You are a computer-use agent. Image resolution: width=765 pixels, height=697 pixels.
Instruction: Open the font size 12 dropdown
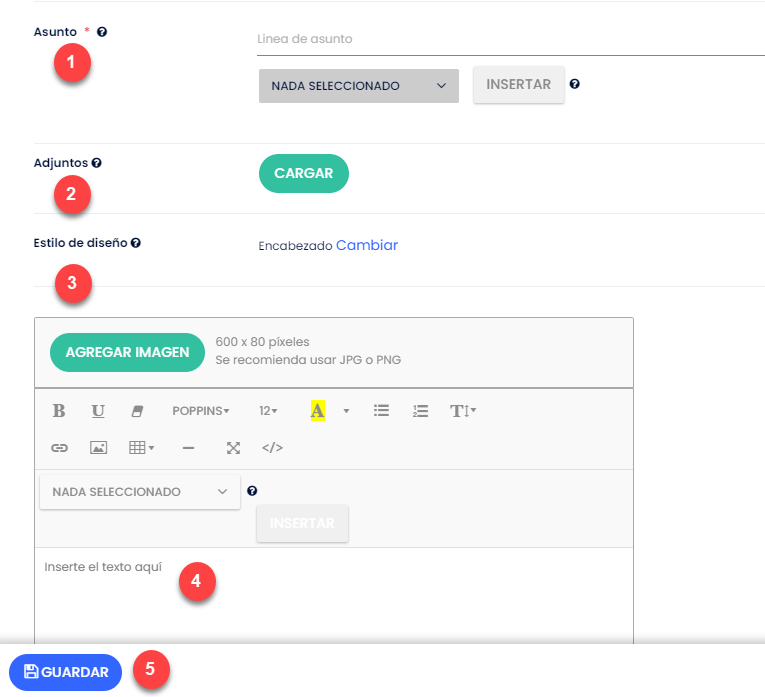(x=268, y=411)
